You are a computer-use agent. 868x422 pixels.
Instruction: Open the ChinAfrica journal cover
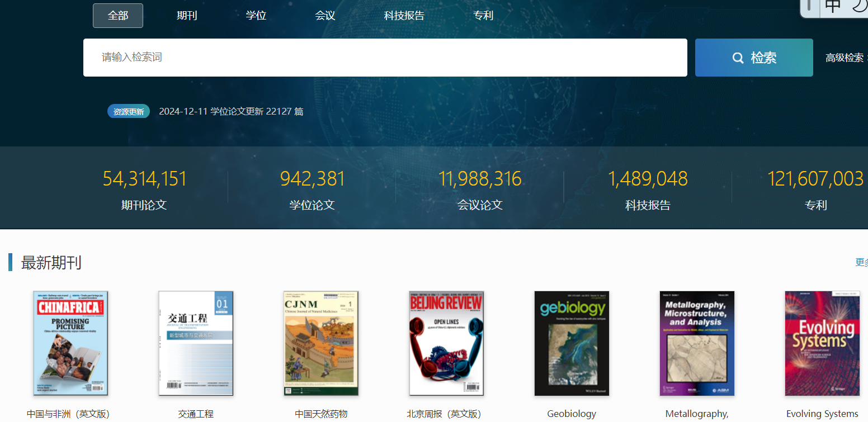tap(70, 343)
